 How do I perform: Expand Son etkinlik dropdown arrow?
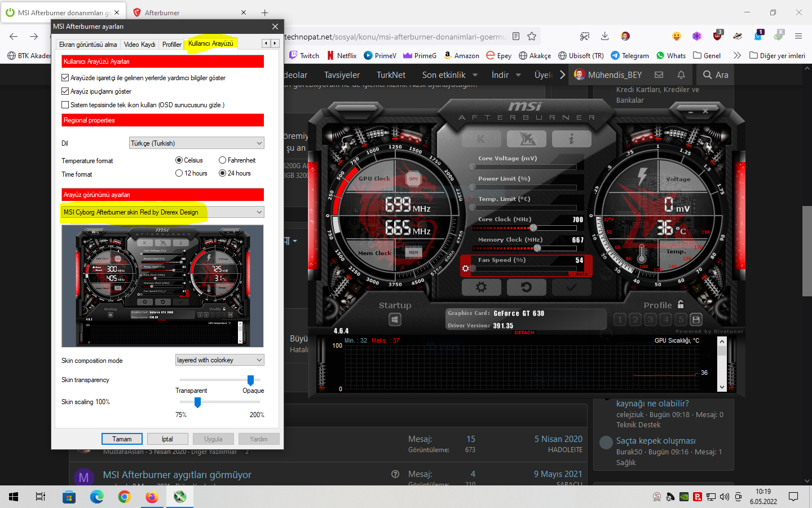click(475, 75)
